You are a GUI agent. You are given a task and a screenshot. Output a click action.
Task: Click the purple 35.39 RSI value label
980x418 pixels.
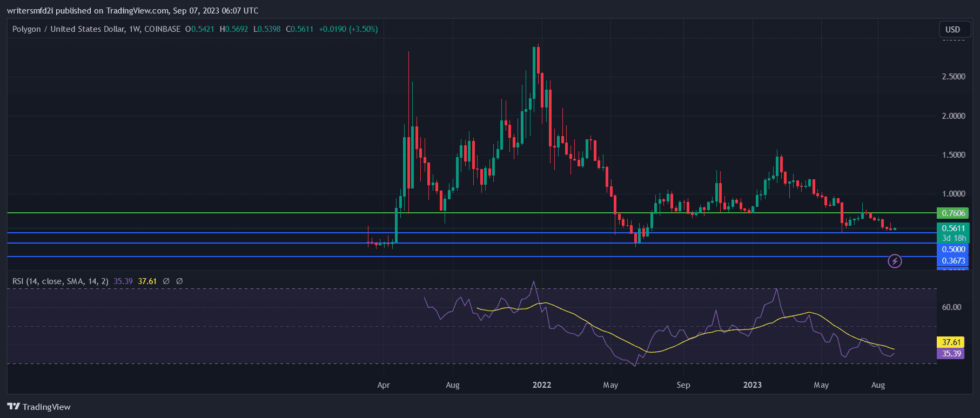tap(951, 354)
